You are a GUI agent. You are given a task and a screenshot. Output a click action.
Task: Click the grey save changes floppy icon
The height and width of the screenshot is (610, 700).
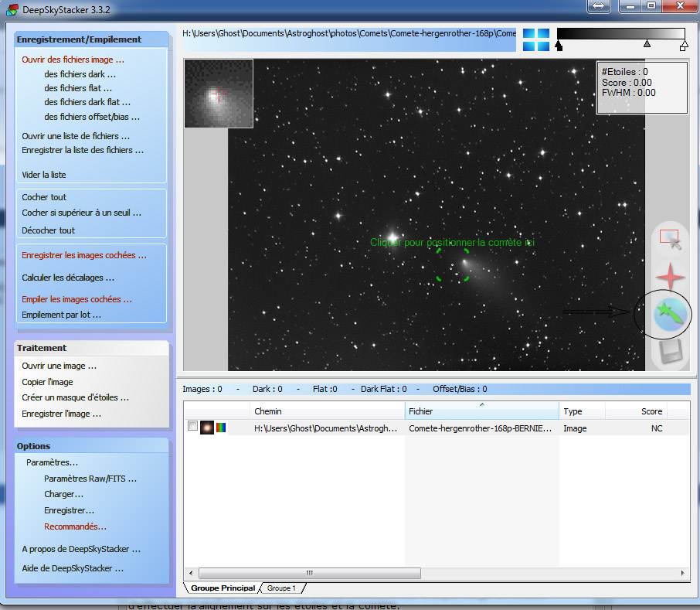coord(671,351)
